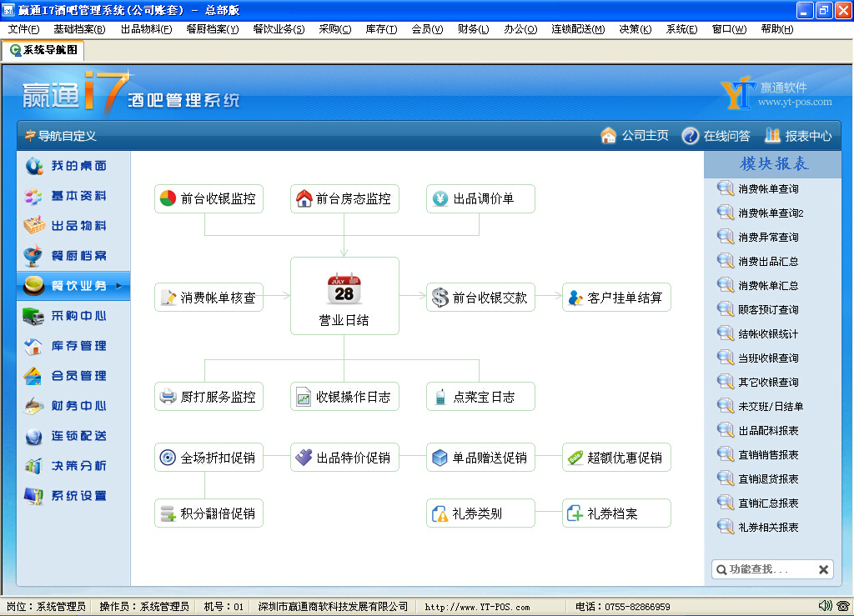Open 前台收银交款 dollar icon

point(440,298)
